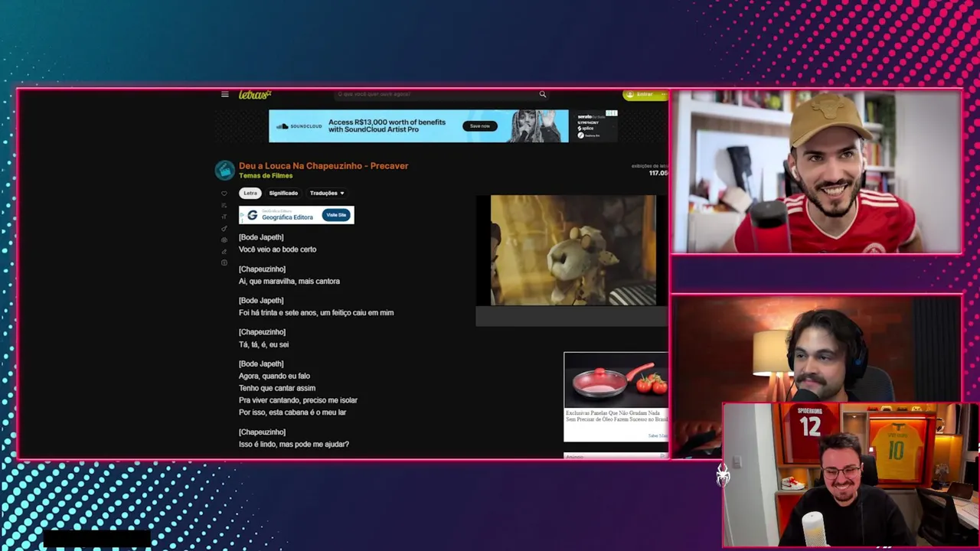The height and width of the screenshot is (551, 980).
Task: Click the bottom sidebar report icon
Action: (224, 262)
